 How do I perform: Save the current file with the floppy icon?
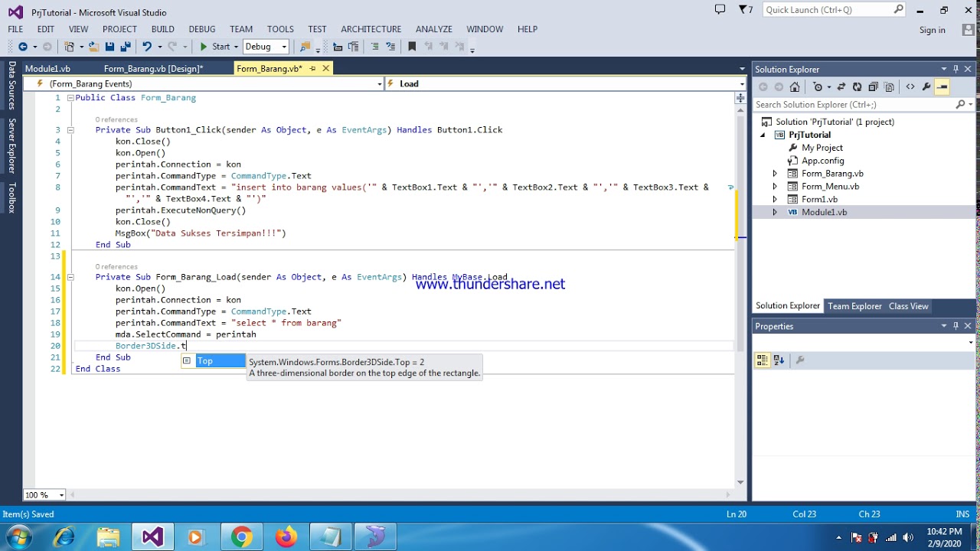point(110,47)
